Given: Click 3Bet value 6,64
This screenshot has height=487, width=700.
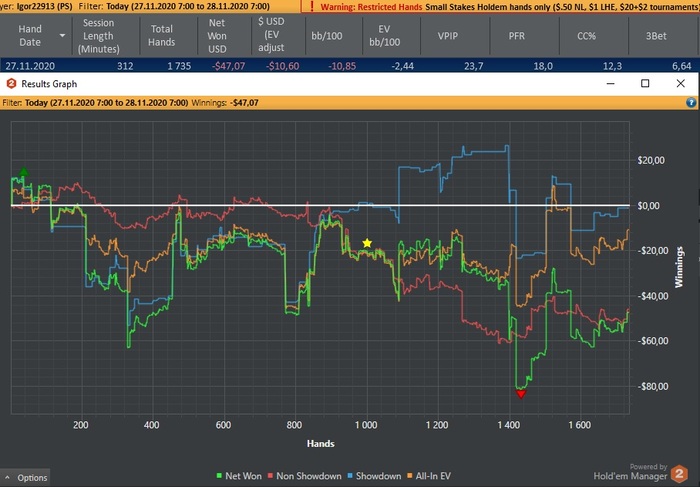Looking at the screenshot, I should click(682, 66).
